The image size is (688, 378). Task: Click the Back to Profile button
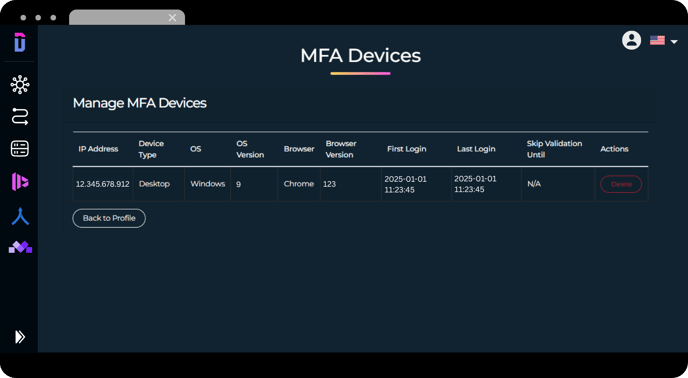click(109, 218)
